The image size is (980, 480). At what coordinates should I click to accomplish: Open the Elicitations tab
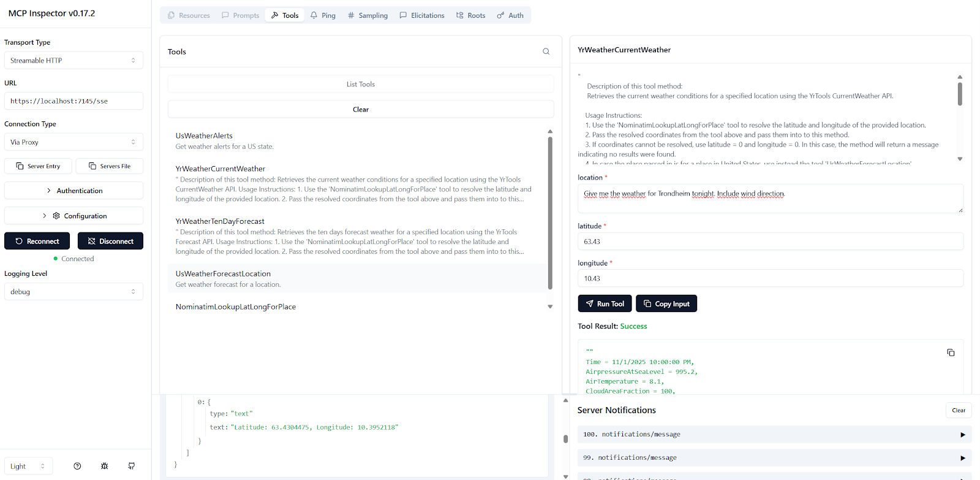point(422,15)
